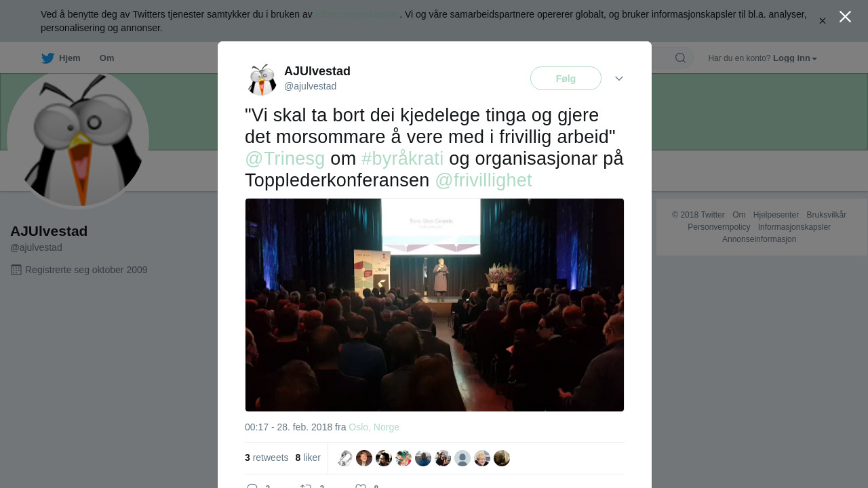Close the tweet overlay with the large X
The height and width of the screenshot is (488, 868).
(x=845, y=17)
